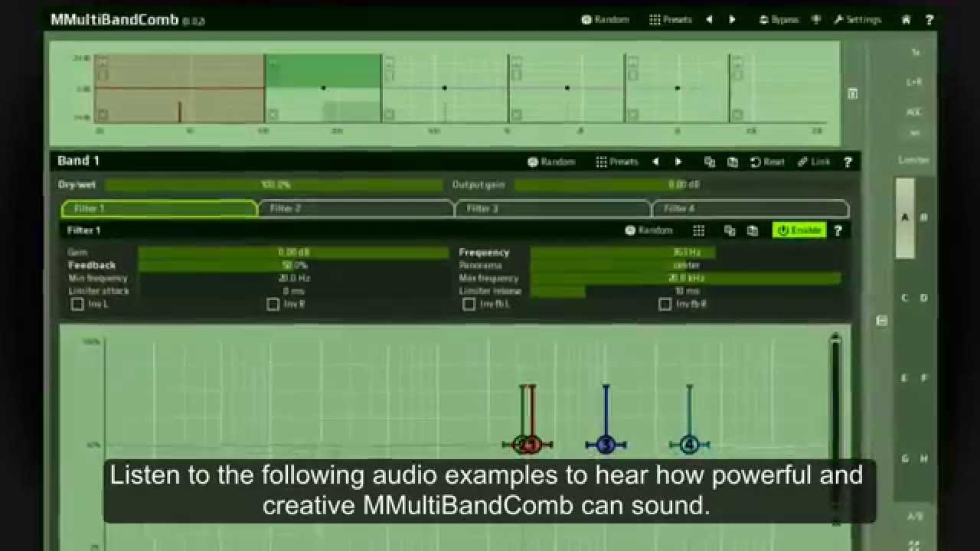The width and height of the screenshot is (980, 551).
Task: Open the global Presets menu in the title bar
Action: [x=671, y=20]
